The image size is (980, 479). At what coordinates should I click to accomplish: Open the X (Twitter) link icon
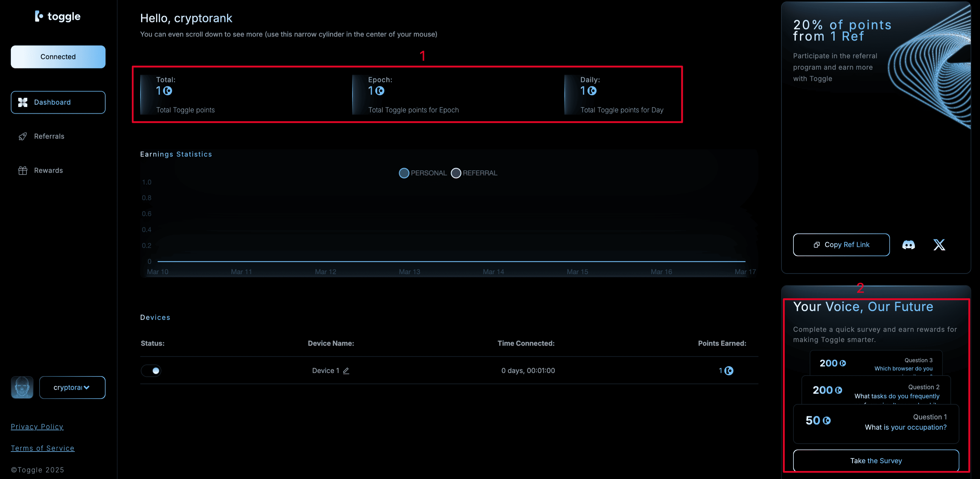[x=939, y=245]
